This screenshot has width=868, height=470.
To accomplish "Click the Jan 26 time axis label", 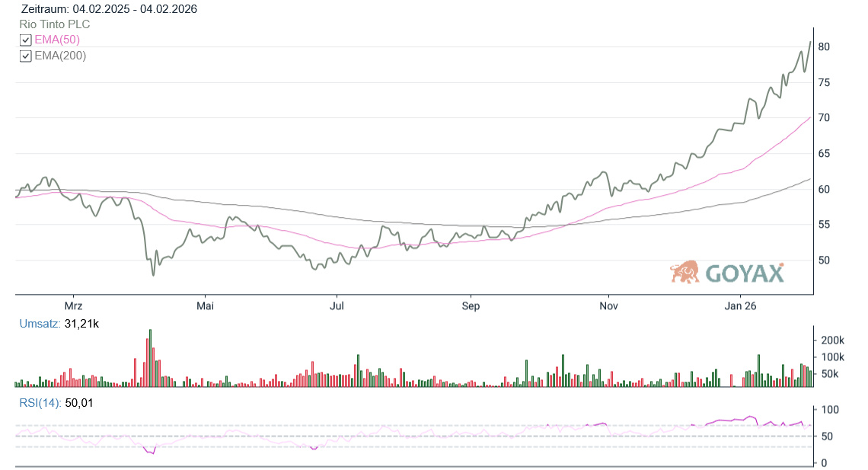I will pos(740,306).
